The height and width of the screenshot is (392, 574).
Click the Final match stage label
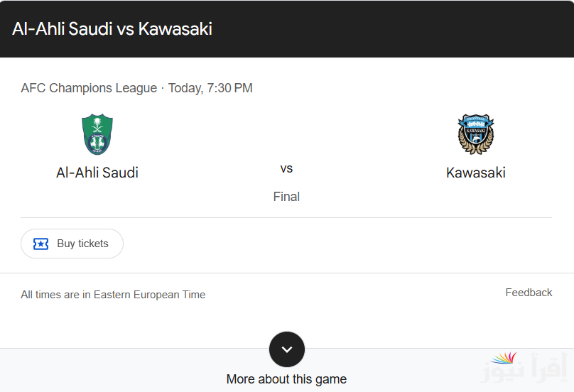click(286, 197)
